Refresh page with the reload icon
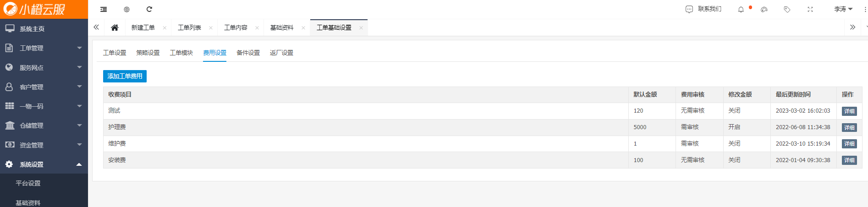868x207 pixels. [149, 9]
